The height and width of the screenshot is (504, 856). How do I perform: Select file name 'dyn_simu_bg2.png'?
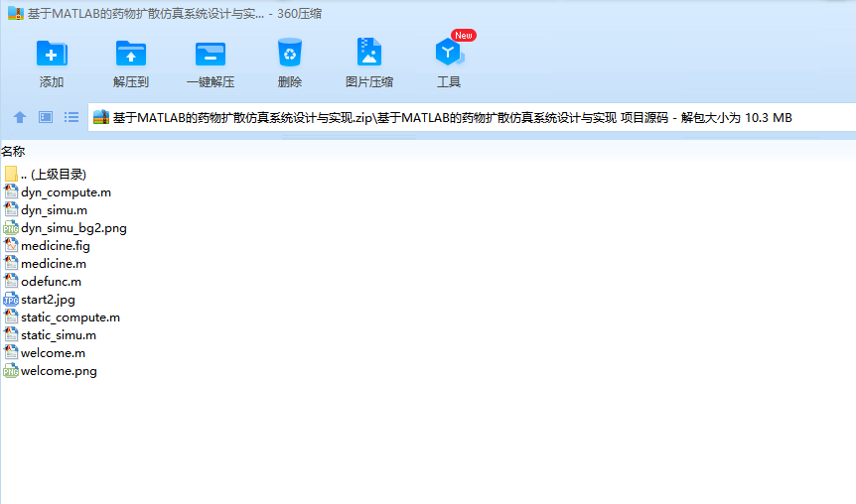[73, 228]
